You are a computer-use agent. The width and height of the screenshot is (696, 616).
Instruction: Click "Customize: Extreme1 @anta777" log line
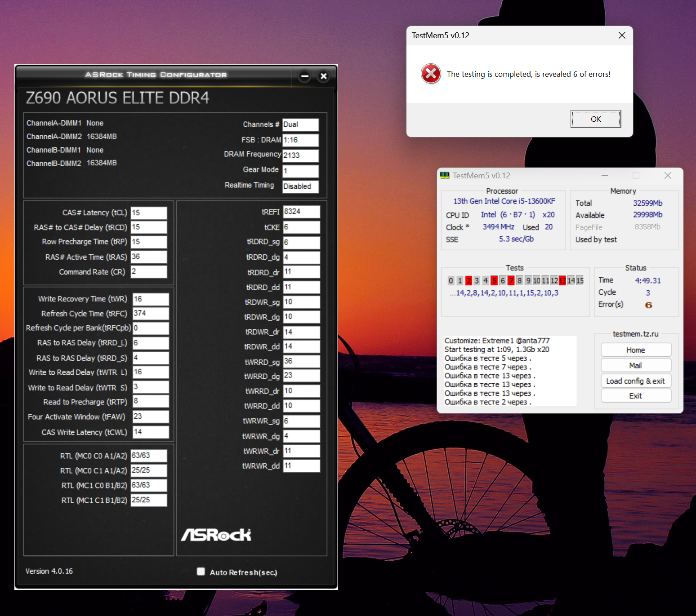coord(497,341)
